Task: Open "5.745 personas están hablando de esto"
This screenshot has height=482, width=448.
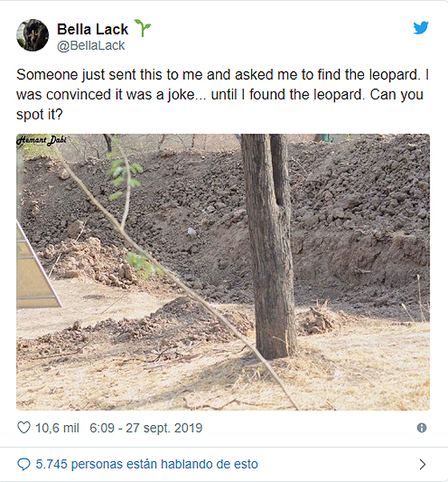Action: tap(146, 464)
